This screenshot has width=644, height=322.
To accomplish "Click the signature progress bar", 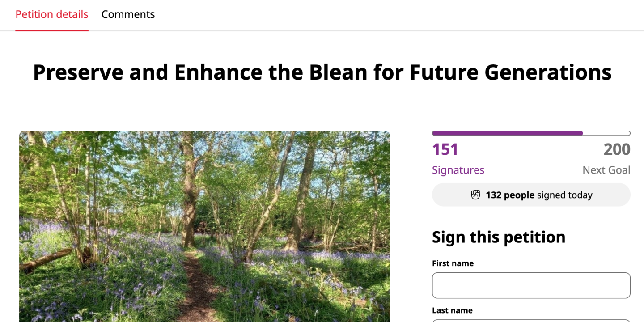I will click(x=531, y=133).
